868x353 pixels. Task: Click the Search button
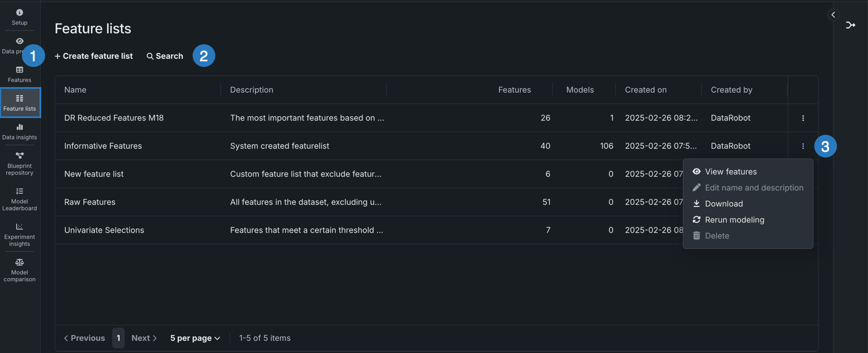pos(165,56)
